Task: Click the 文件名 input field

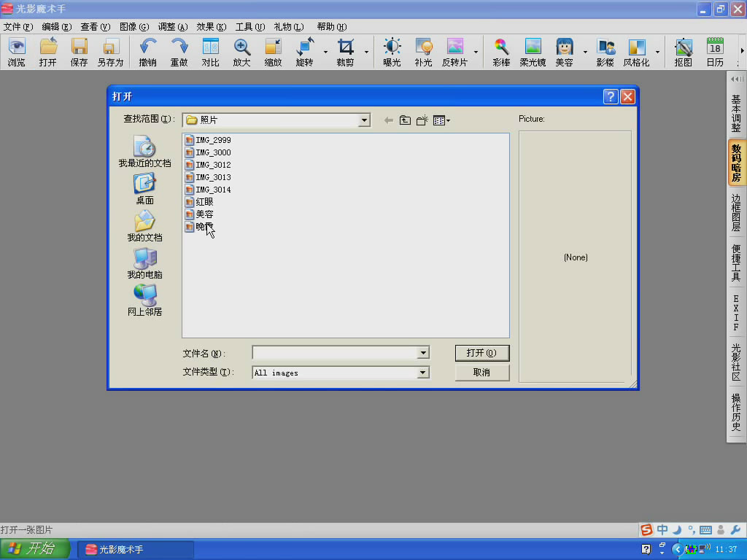Action: 335,353
